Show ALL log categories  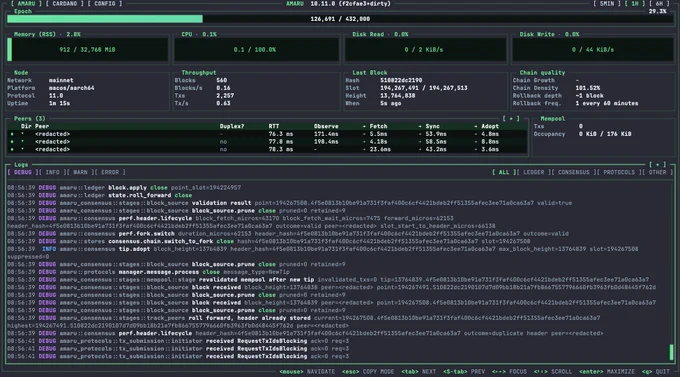coord(504,172)
